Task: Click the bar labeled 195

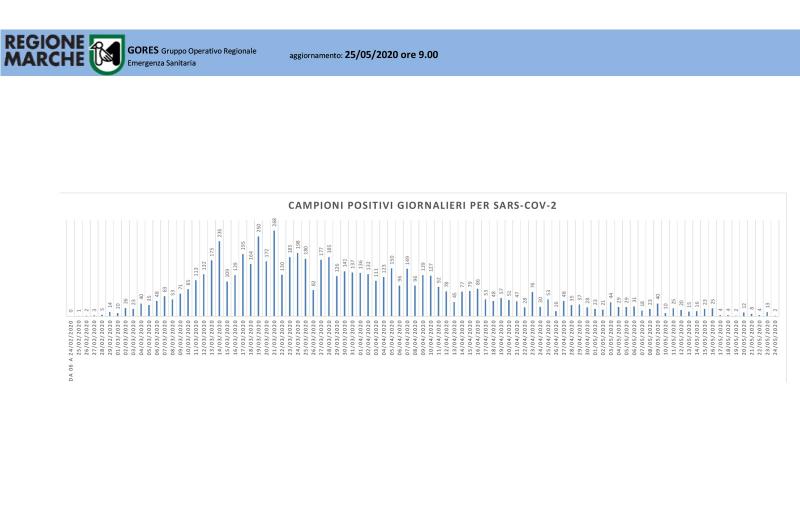Action: coord(243,285)
